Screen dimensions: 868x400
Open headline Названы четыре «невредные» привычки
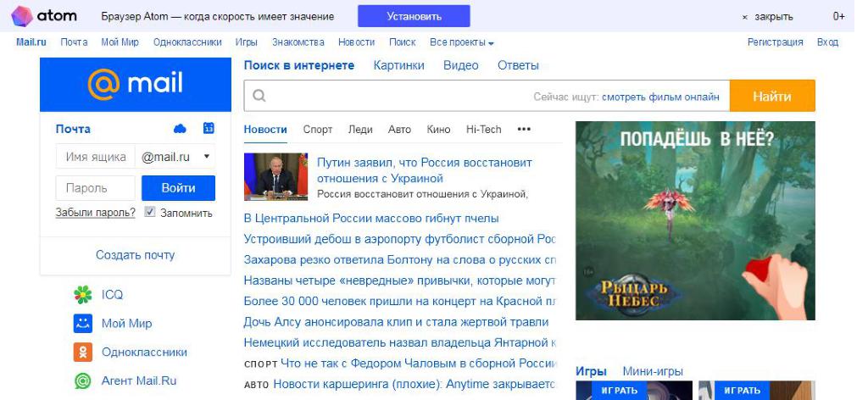click(x=400, y=281)
